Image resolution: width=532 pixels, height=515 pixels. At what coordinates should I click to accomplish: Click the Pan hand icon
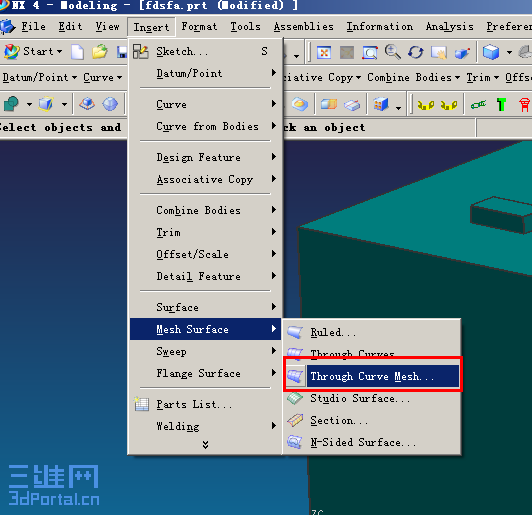coord(439,53)
